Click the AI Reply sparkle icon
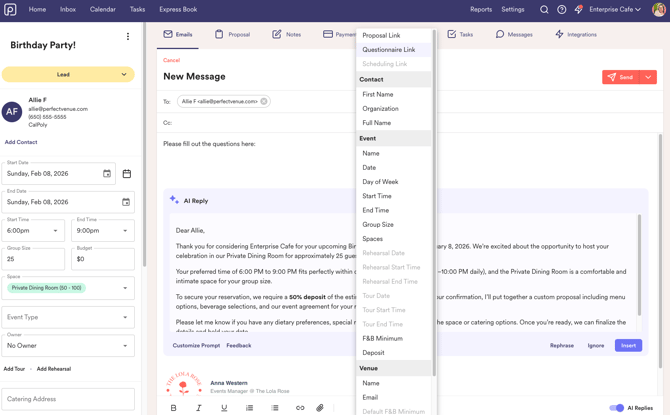This screenshot has height=415, width=670. coord(174,200)
